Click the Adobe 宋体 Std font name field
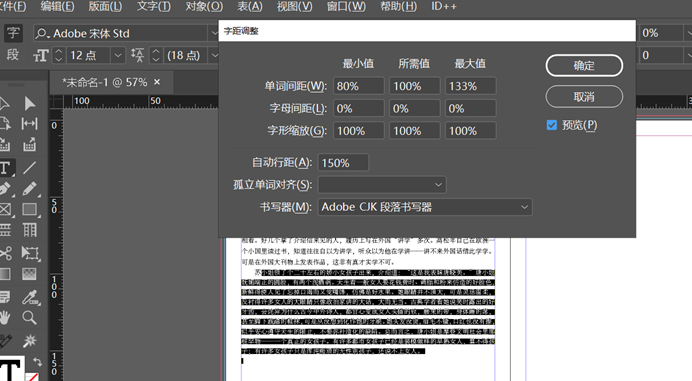This screenshot has width=692, height=381. click(x=120, y=33)
